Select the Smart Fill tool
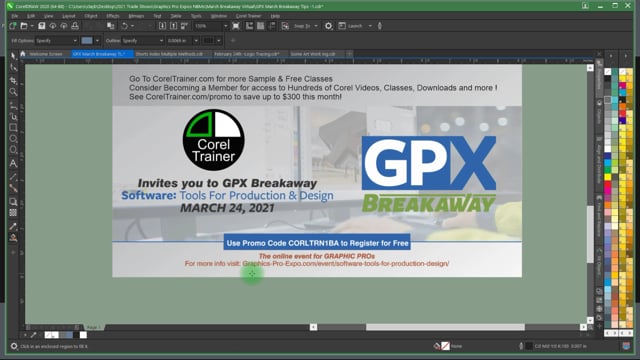 coord(13,238)
